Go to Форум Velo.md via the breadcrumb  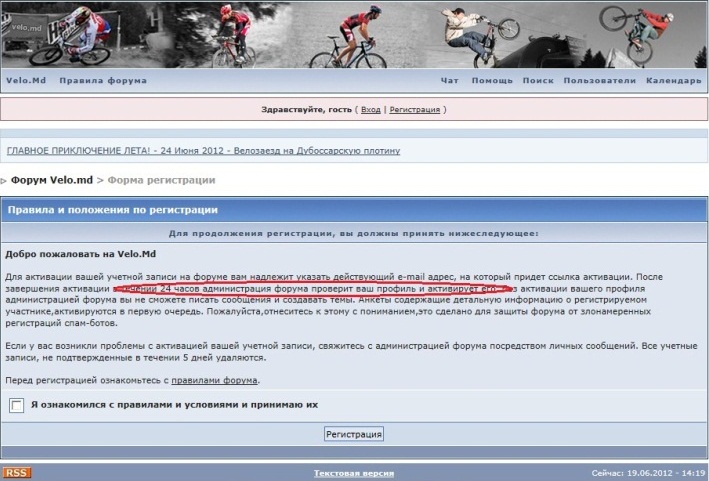51,180
